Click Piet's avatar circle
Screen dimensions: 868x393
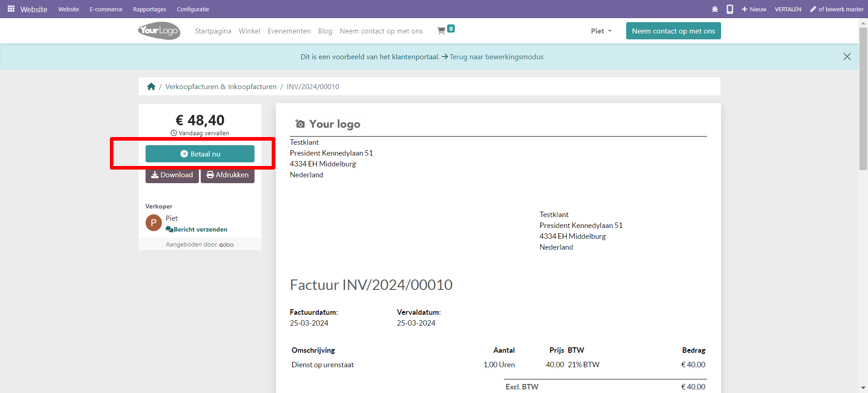tap(154, 223)
